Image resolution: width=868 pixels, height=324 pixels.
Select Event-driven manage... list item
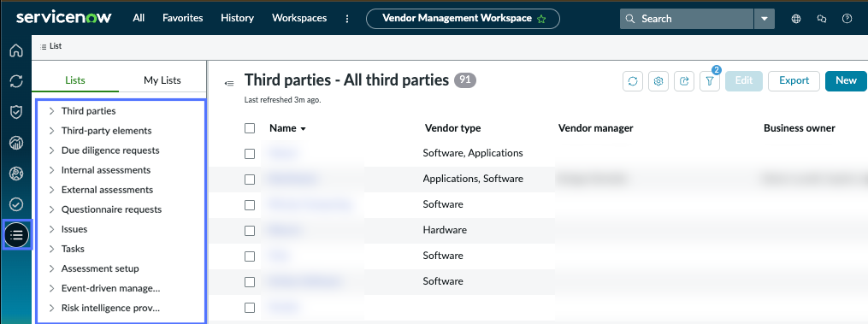coord(110,288)
